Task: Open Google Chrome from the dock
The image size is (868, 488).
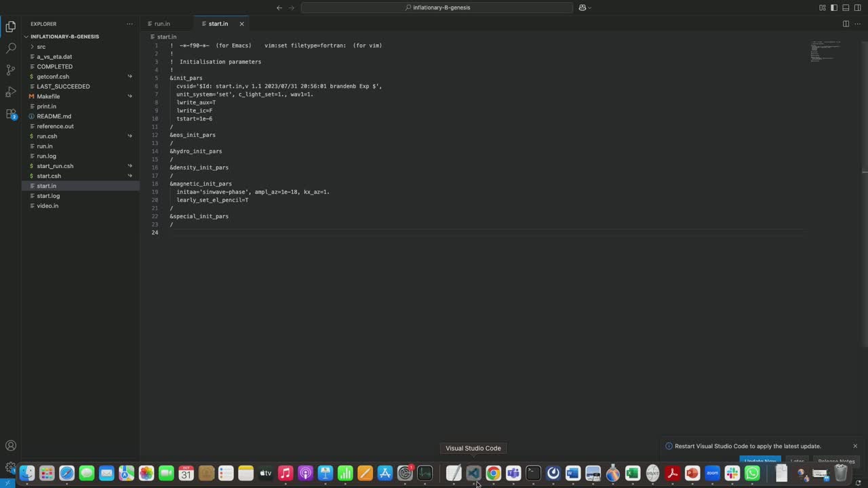Action: coord(494,473)
